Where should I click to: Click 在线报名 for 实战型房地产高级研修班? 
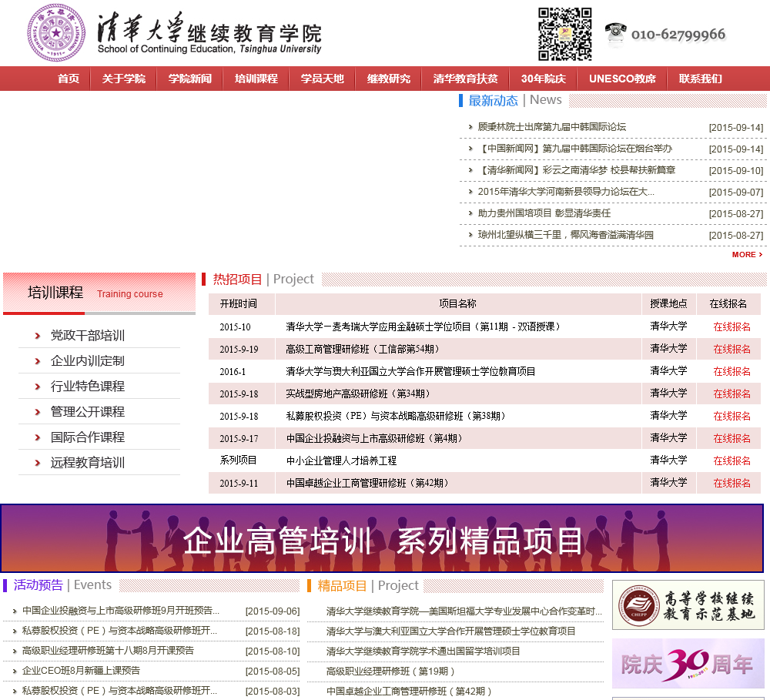(x=731, y=394)
